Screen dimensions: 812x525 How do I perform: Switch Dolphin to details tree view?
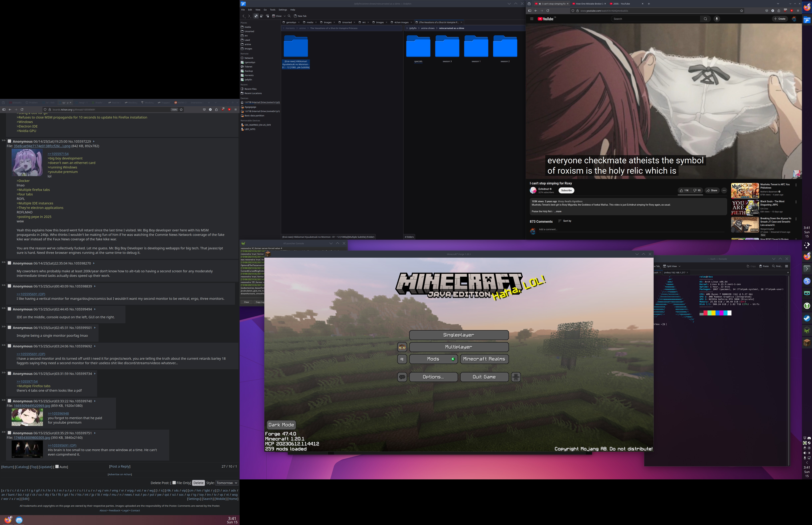[268, 16]
